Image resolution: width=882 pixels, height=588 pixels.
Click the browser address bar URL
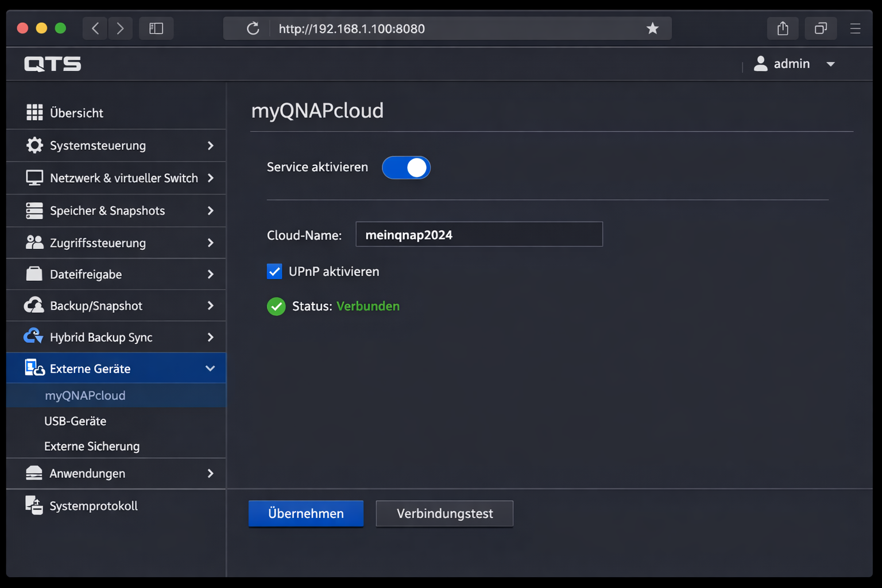352,29
